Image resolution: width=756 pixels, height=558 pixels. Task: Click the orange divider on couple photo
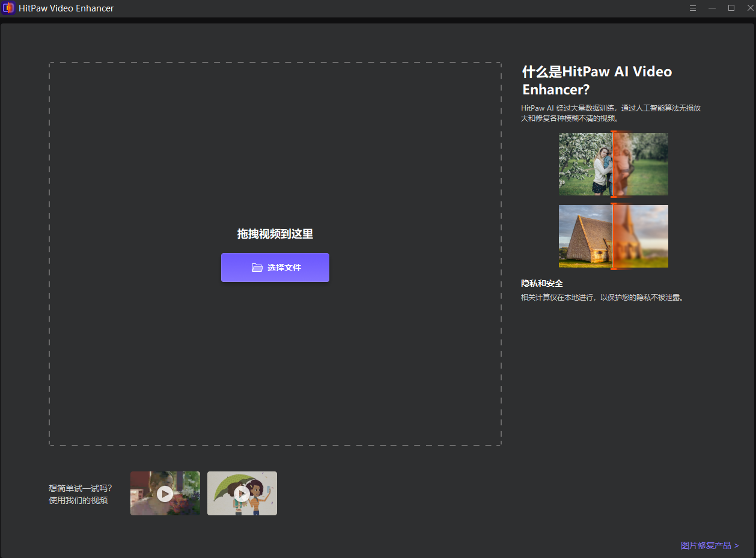pyautogui.click(x=613, y=164)
